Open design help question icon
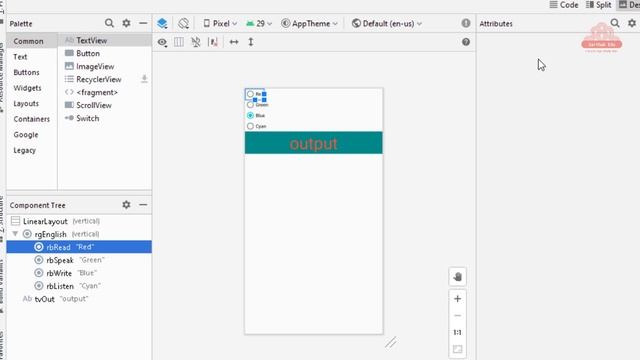The height and width of the screenshot is (360, 640). [x=466, y=42]
